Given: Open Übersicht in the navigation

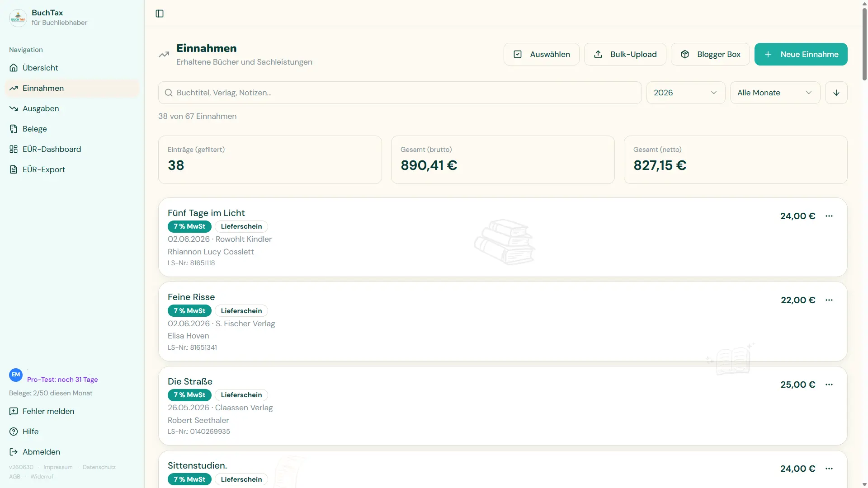Looking at the screenshot, I should [x=72, y=68].
